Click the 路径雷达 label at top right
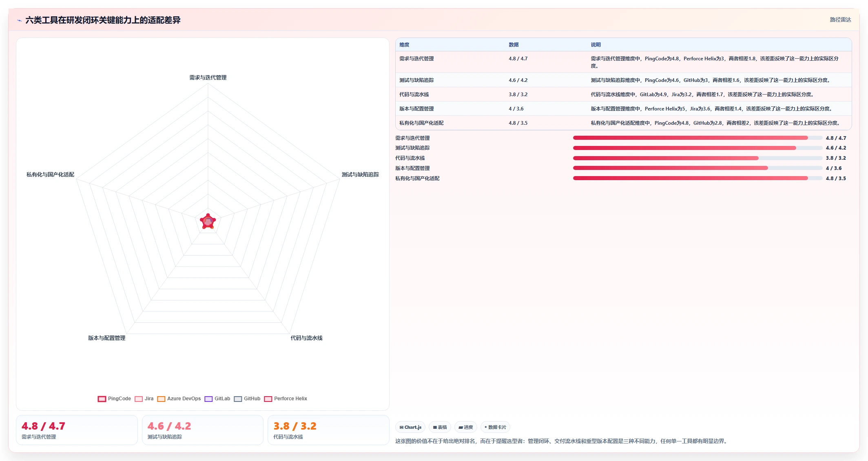The height and width of the screenshot is (461, 868). tap(840, 20)
